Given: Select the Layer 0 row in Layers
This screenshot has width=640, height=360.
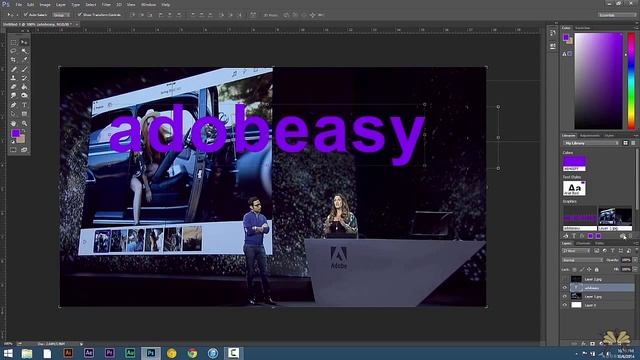Looking at the screenshot, I should click(598, 305).
